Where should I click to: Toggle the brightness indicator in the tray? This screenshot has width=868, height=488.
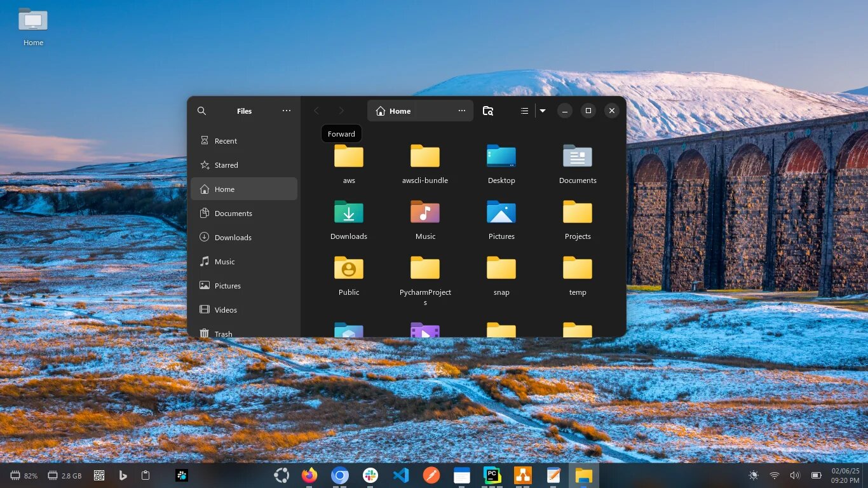click(x=754, y=475)
